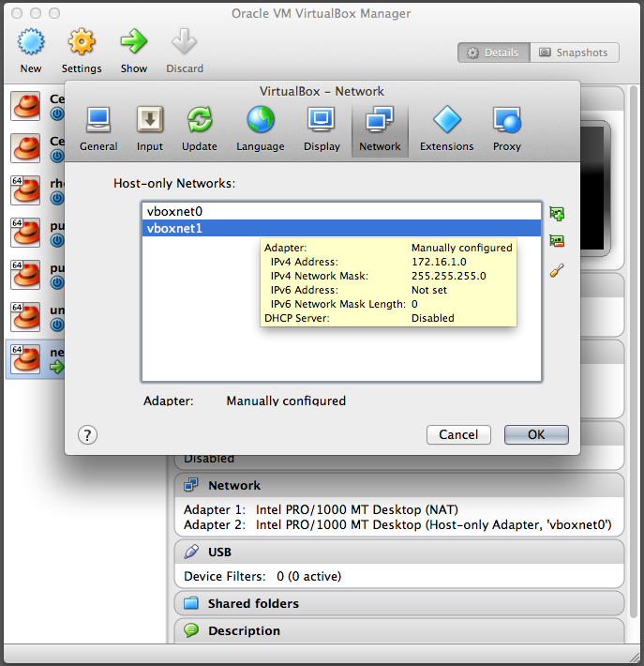Select the Network preferences tab

(x=380, y=129)
